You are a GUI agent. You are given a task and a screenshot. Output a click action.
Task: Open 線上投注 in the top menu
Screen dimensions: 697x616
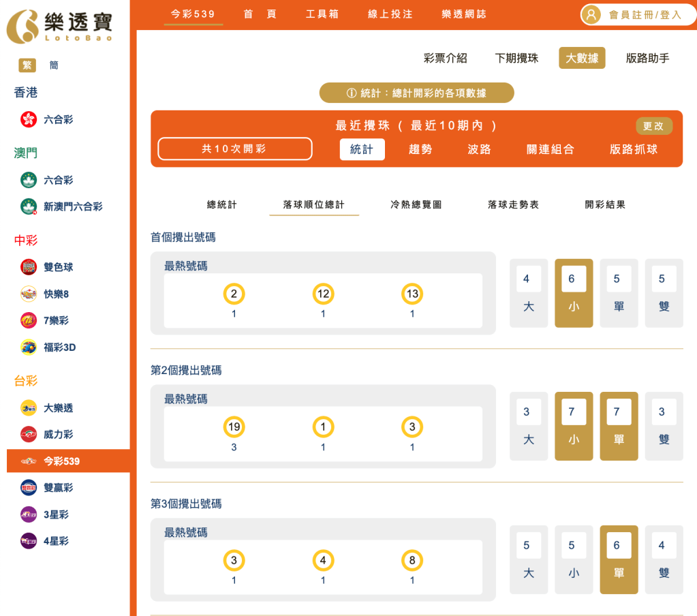click(392, 14)
